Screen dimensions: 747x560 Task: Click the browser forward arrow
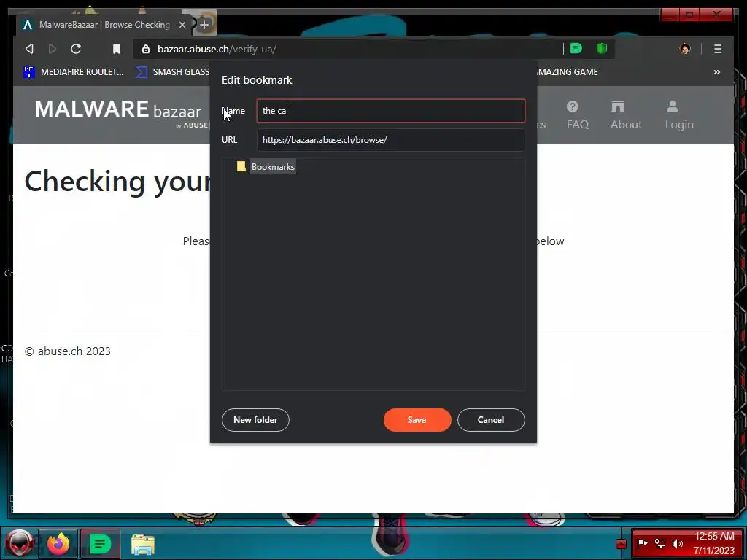pyautogui.click(x=53, y=49)
